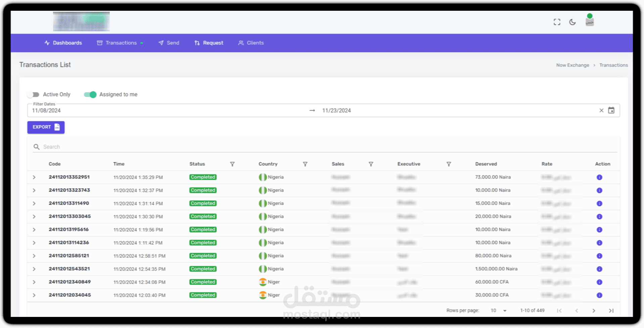This screenshot has height=328, width=644.
Task: Open info action for transaction 24112013303045
Action: click(599, 216)
